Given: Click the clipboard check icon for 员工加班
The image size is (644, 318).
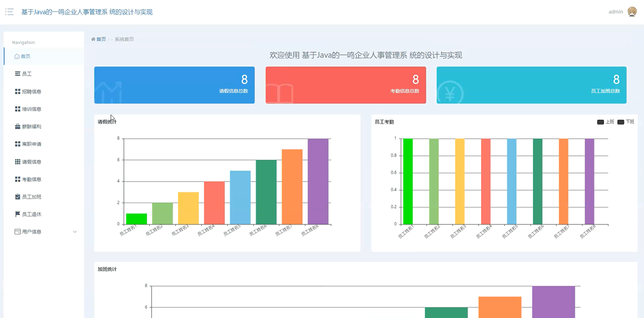Looking at the screenshot, I should coord(17,197).
